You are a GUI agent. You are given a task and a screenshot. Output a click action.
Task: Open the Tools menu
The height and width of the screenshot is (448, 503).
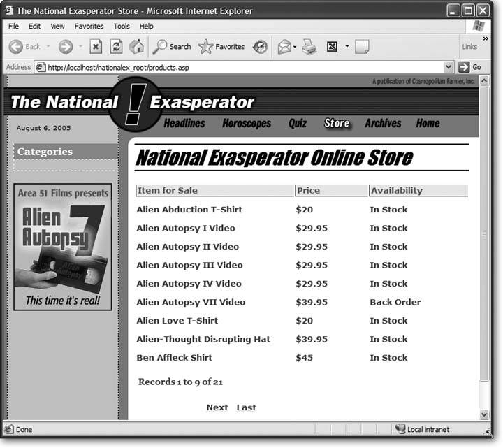coord(122,27)
